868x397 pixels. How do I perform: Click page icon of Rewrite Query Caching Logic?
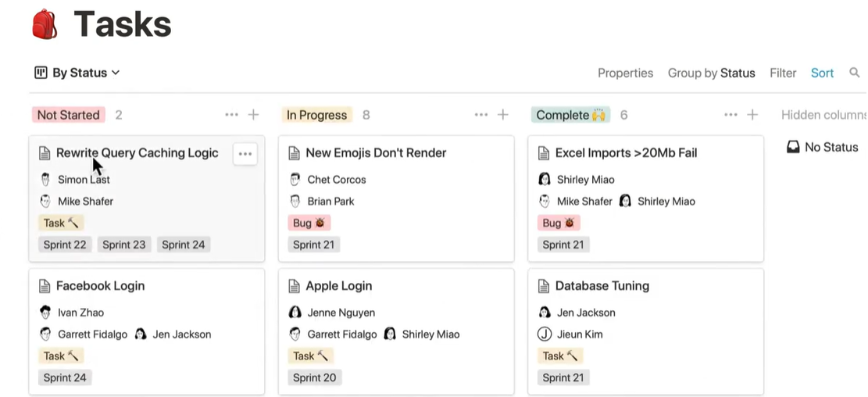pyautogui.click(x=45, y=153)
